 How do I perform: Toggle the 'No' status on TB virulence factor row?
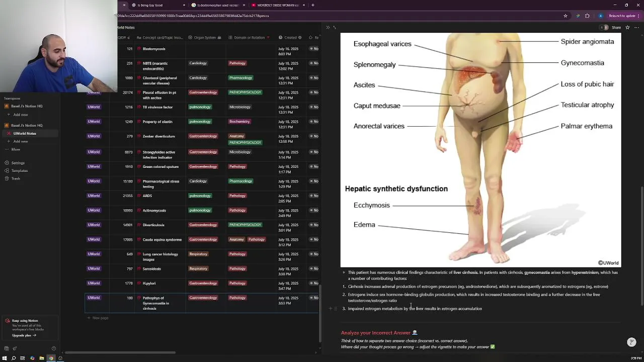(x=314, y=107)
